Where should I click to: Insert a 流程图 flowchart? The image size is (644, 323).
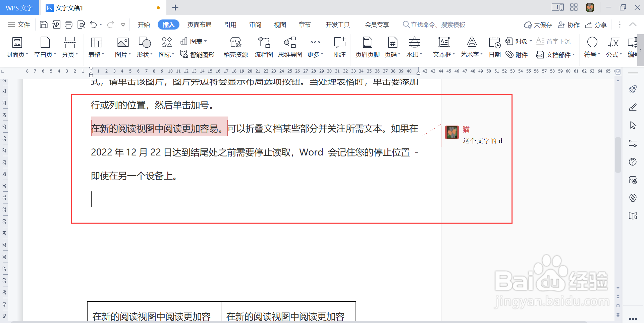click(264, 47)
